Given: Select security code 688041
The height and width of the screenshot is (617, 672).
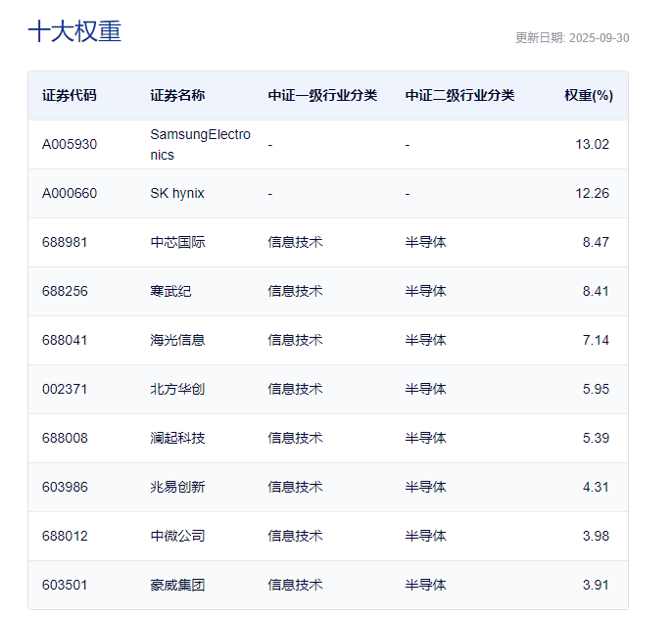Looking at the screenshot, I should click(65, 340).
